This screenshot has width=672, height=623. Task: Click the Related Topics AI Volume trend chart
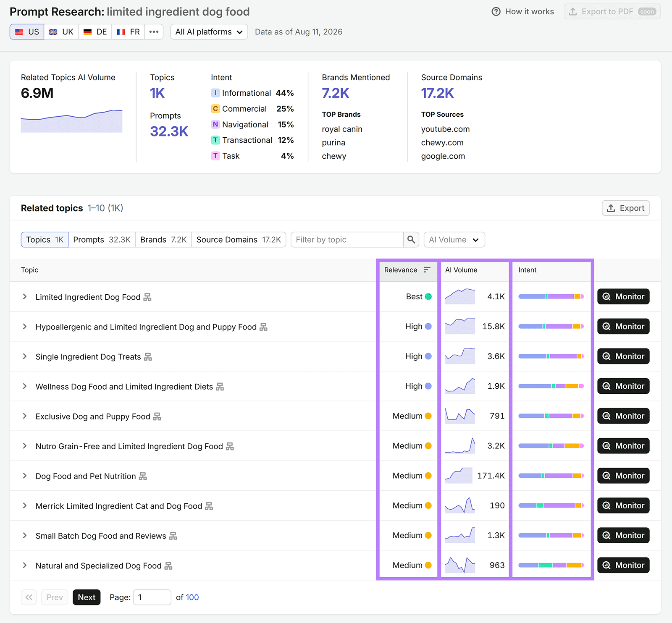[72, 121]
